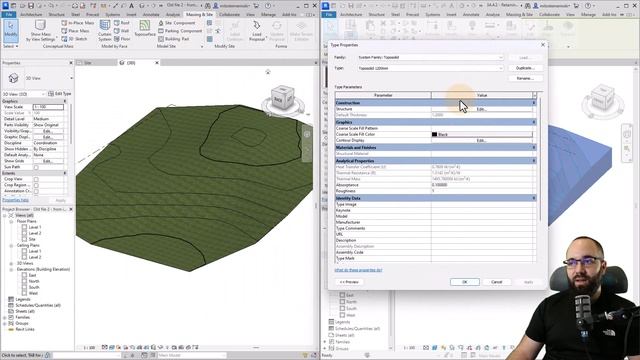
Task: Click Show Mass by View Settings icon
Action: (40, 26)
